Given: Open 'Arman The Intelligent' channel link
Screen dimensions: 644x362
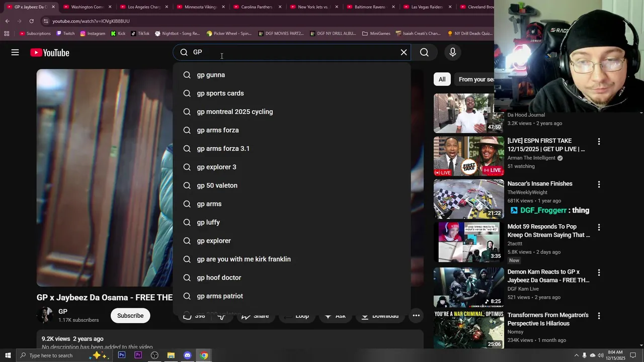Looking at the screenshot, I should point(531,158).
